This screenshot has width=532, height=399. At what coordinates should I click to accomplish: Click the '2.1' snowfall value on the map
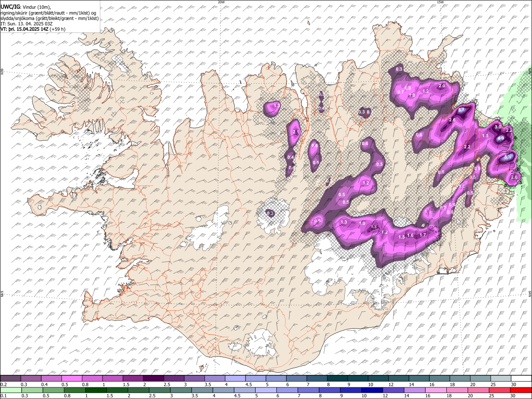(x=296, y=132)
